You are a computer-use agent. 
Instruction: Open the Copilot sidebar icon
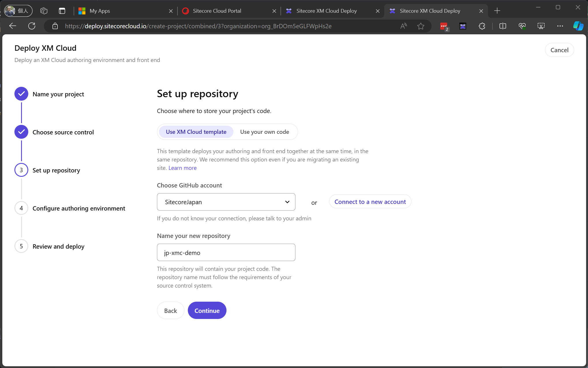[578, 26]
